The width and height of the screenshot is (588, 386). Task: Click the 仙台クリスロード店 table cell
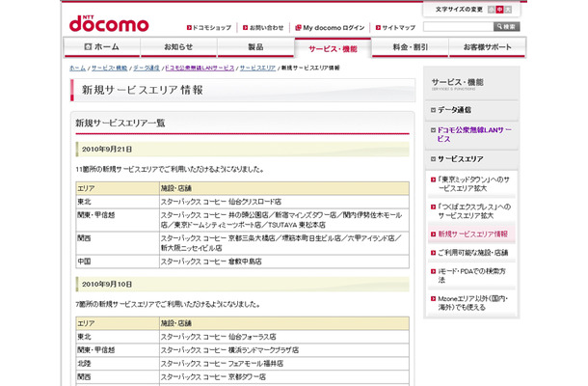click(x=283, y=202)
